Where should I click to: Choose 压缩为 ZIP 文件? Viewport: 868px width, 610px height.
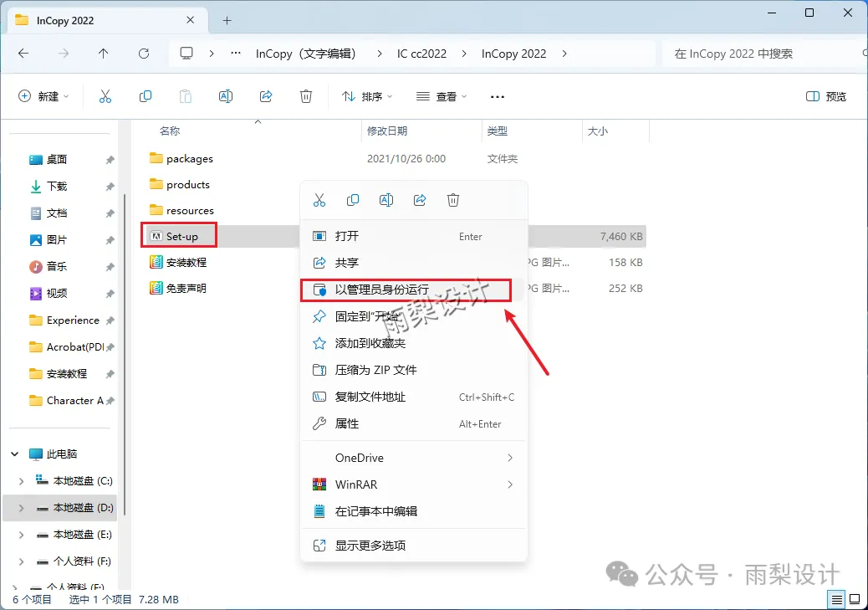coord(414,370)
